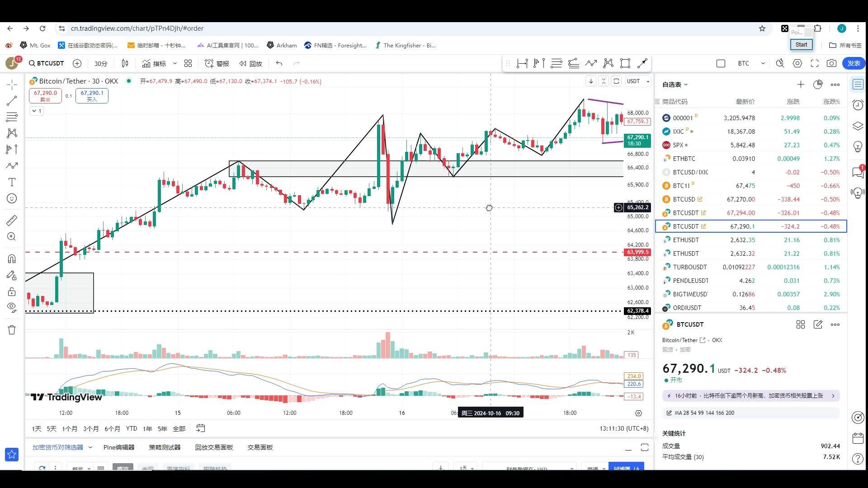
Task: Select the ruler measure tool
Action: click(x=12, y=220)
